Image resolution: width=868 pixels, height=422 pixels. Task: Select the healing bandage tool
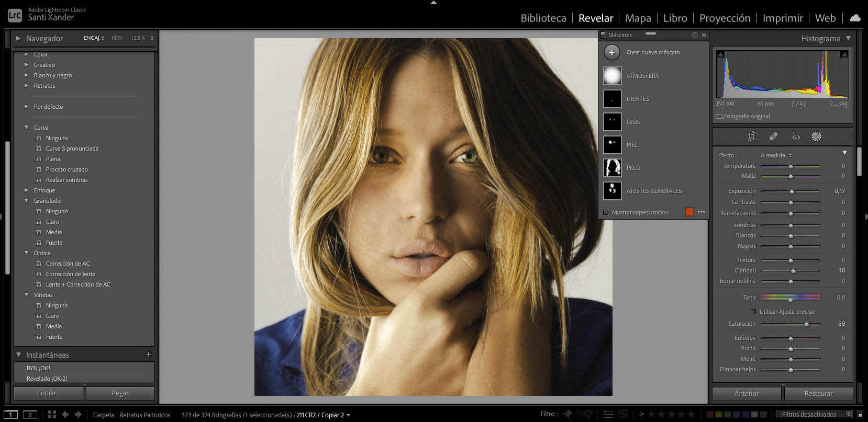773,136
